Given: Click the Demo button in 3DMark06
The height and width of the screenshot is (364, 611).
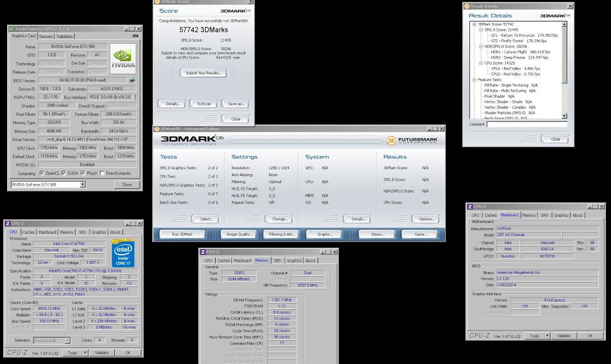Looking at the screenshot, I should [x=377, y=234].
